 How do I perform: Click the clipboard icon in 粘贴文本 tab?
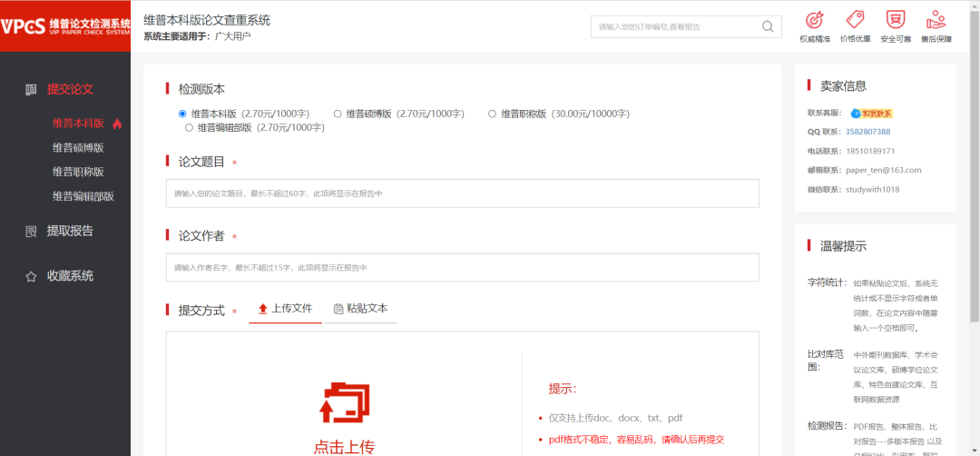[338, 308]
